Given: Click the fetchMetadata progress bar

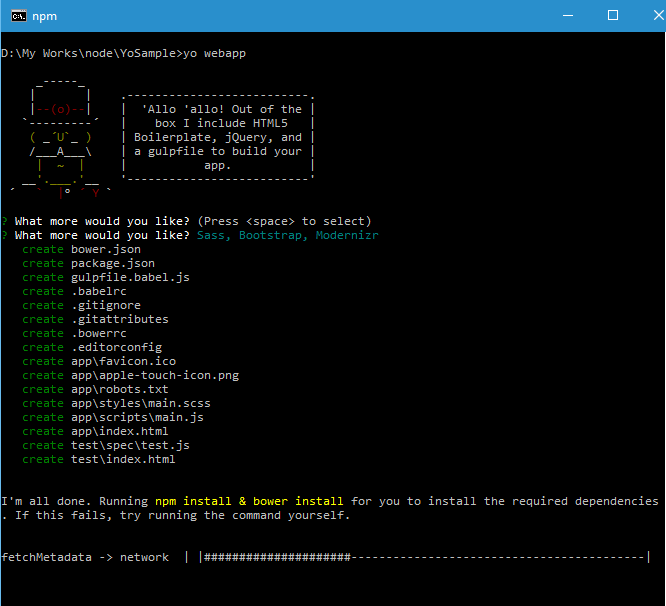Looking at the screenshot, I should [x=425, y=557].
